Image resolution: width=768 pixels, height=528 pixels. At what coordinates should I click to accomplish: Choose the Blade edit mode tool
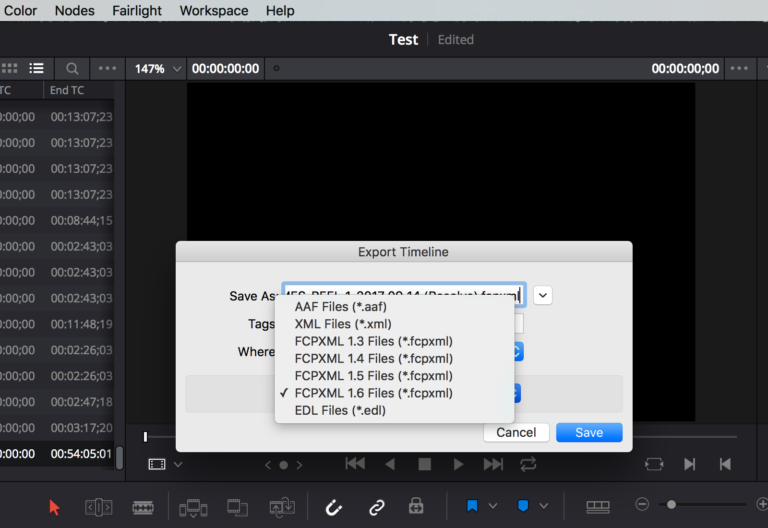[143, 507]
